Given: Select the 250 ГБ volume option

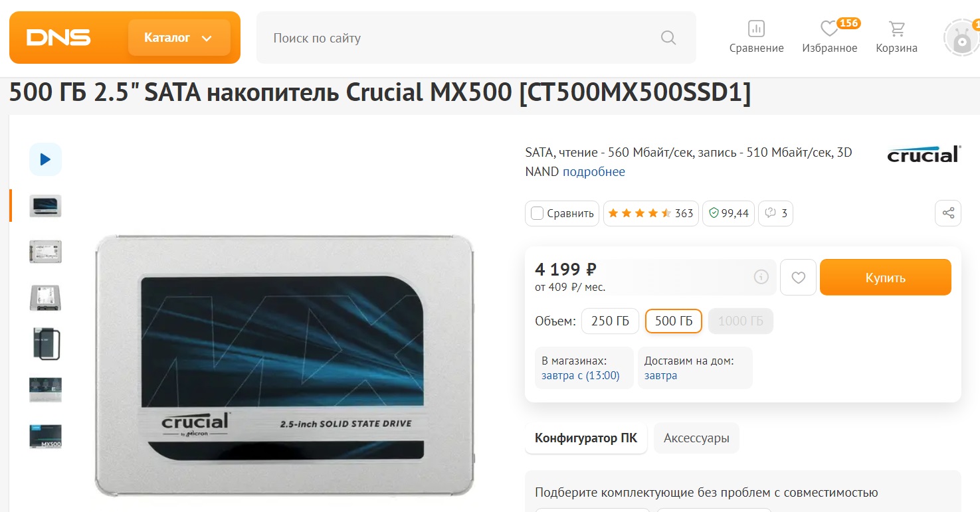Looking at the screenshot, I should click(610, 321).
